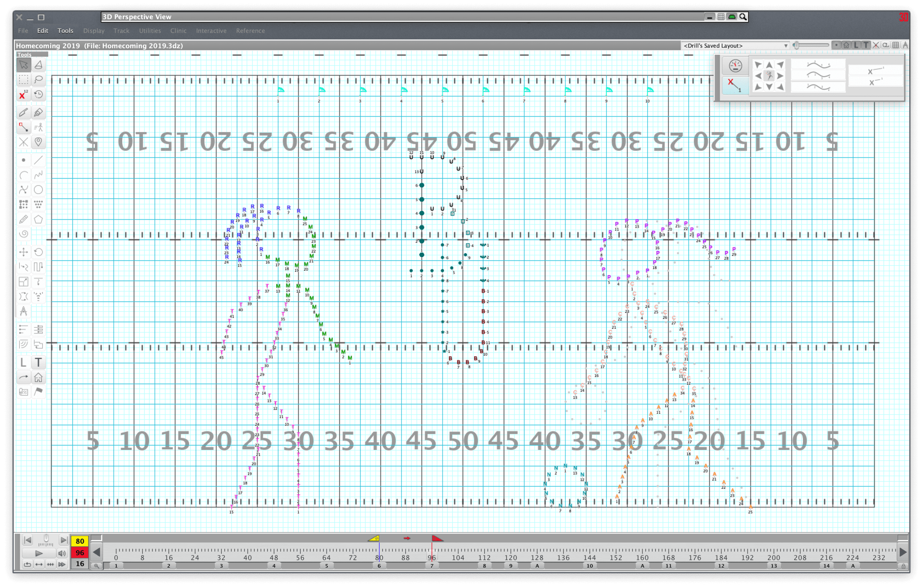Click the flag tool in the Tools palette
Screen dimensions: 923x588
(38, 392)
